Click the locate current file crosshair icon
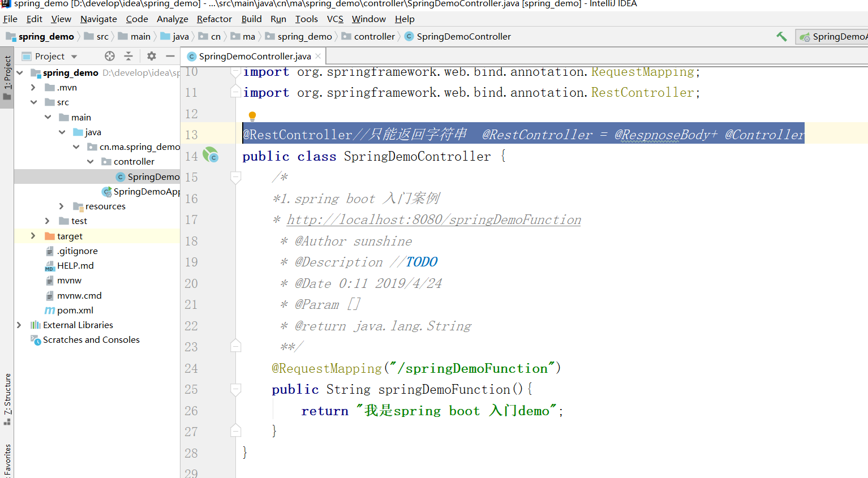The width and height of the screenshot is (868, 478). coord(110,56)
